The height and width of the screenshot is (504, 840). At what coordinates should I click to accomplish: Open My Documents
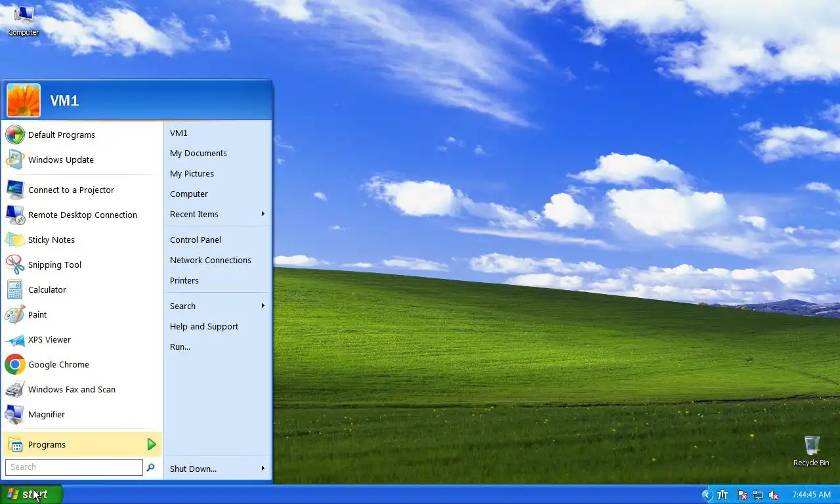(217, 153)
